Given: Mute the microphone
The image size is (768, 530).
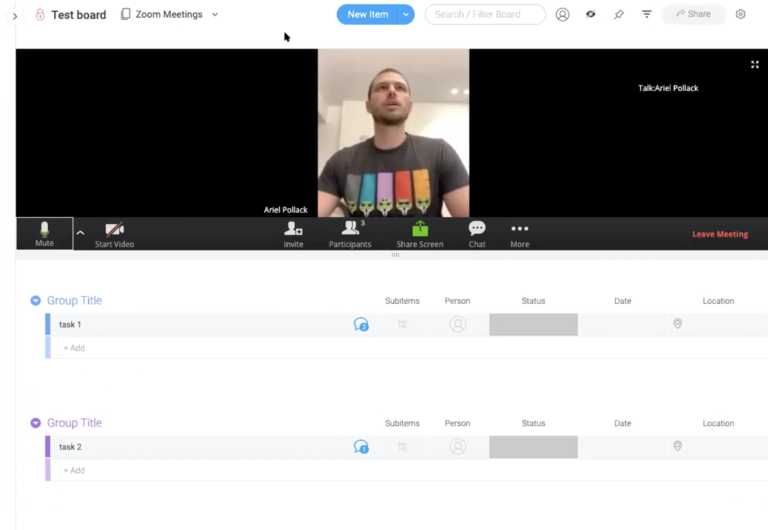Looking at the screenshot, I should point(44,232).
